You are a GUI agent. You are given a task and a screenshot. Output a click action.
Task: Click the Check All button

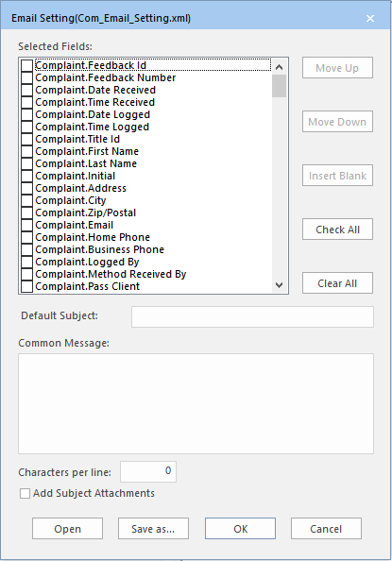click(x=337, y=229)
